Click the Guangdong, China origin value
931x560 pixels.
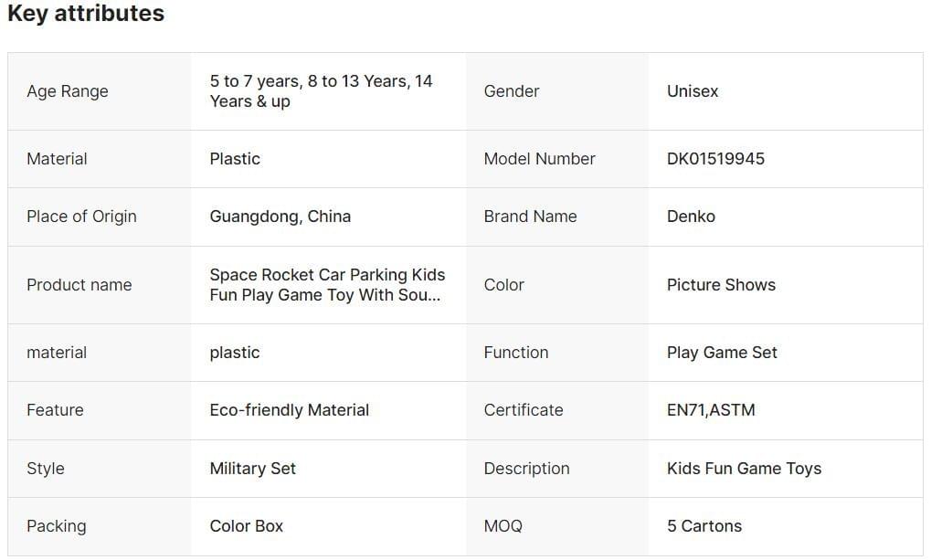pyautogui.click(x=280, y=217)
